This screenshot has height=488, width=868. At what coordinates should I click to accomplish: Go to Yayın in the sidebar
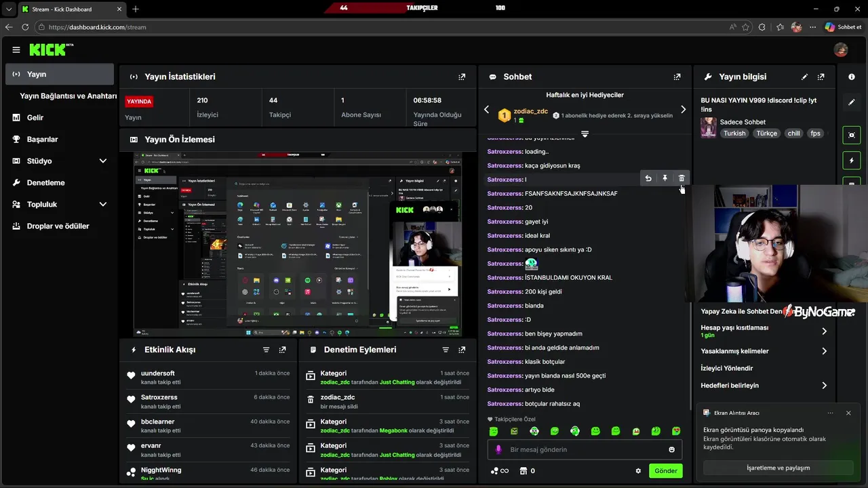[60, 74]
